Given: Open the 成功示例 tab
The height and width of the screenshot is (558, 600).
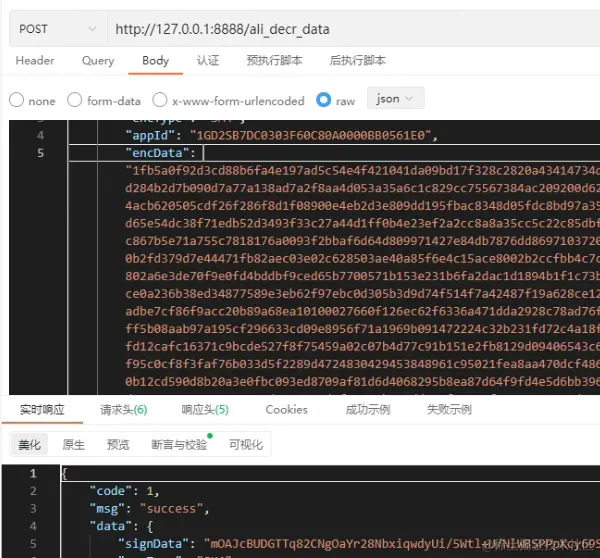Looking at the screenshot, I should point(368,410).
